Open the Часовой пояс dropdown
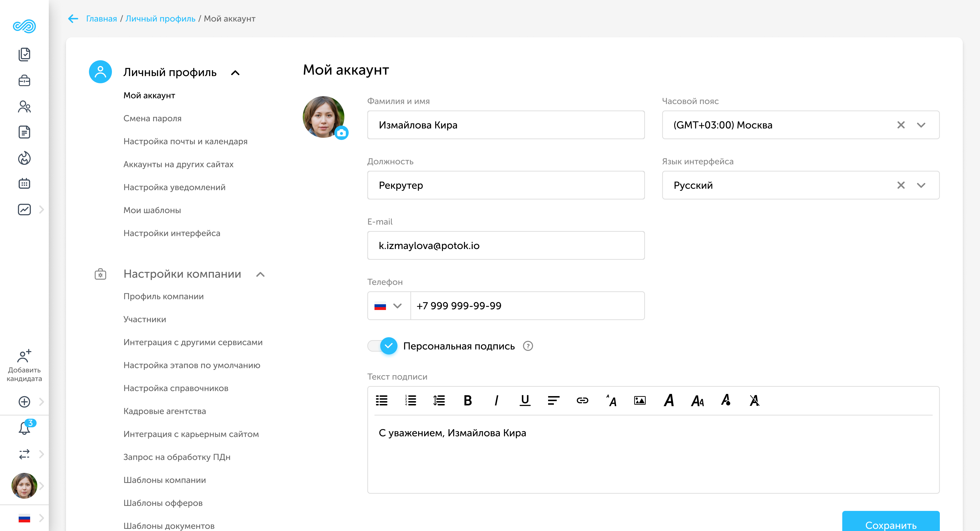Screen dimensions: 980x531 coord(921,125)
